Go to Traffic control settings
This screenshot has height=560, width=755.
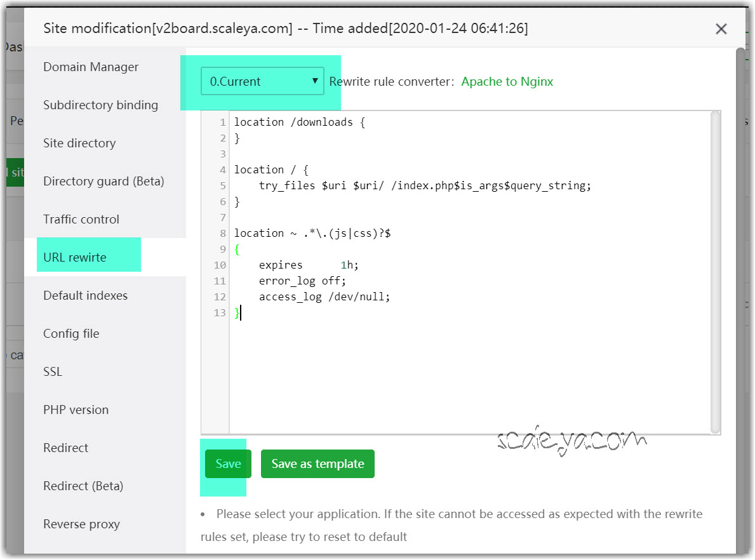[x=81, y=219]
